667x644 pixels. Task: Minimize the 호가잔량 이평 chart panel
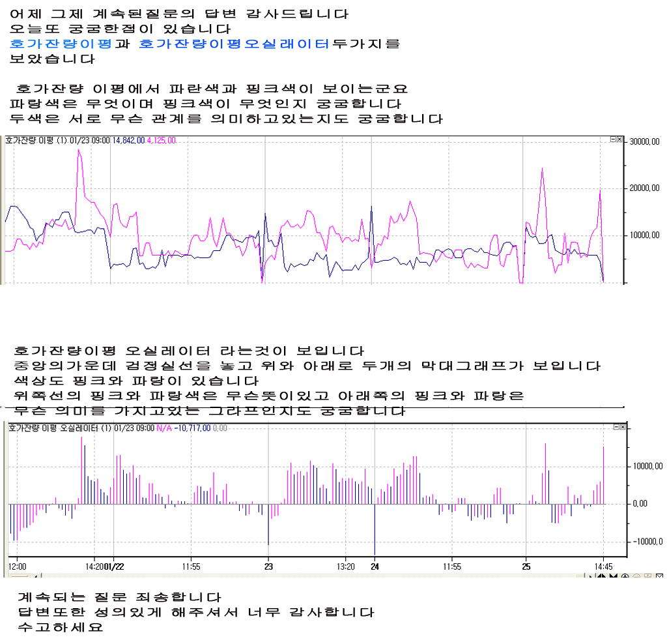[613, 139]
